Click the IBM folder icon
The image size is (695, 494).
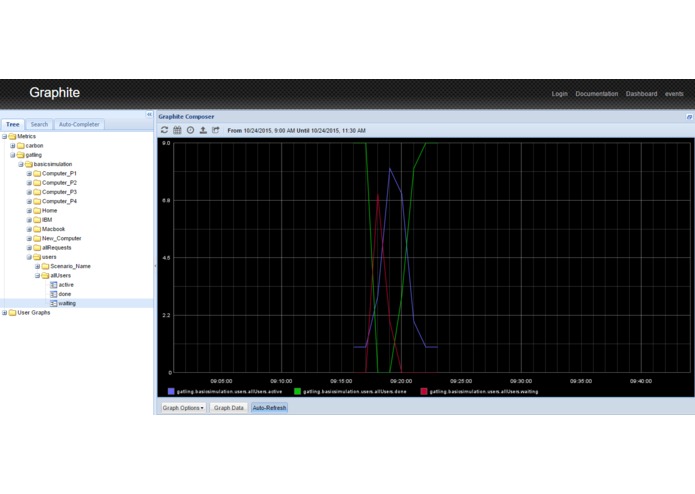37,220
